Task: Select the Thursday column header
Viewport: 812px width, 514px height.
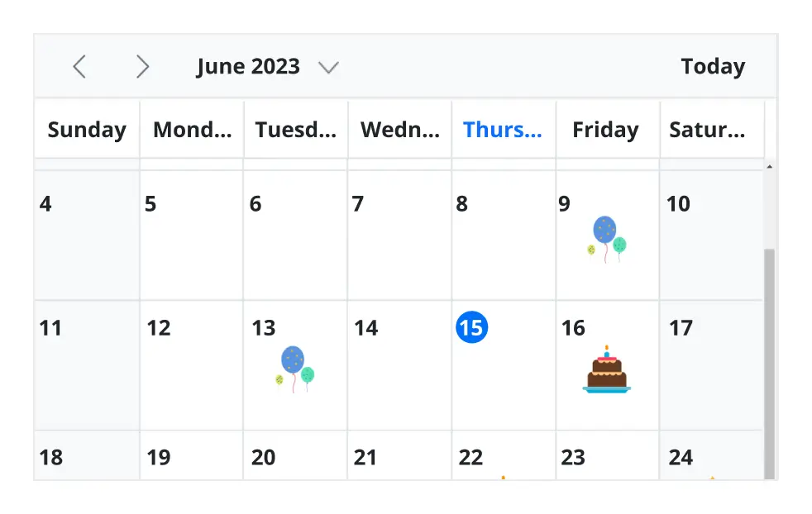Action: [503, 129]
